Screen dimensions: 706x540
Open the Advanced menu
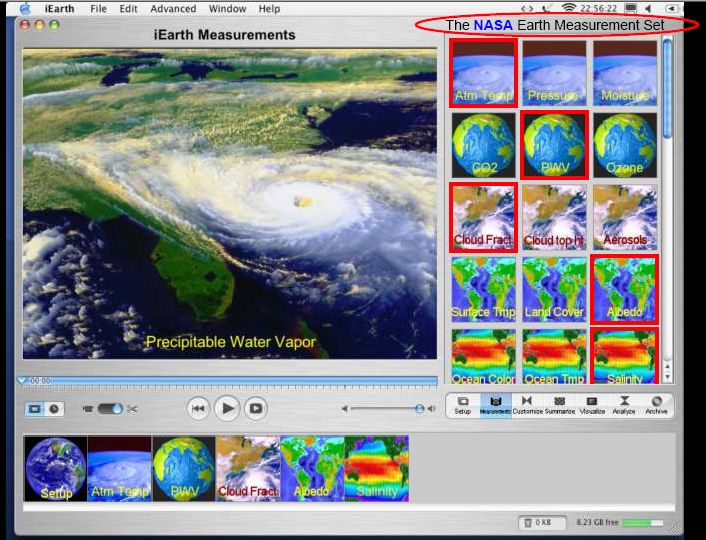point(173,8)
